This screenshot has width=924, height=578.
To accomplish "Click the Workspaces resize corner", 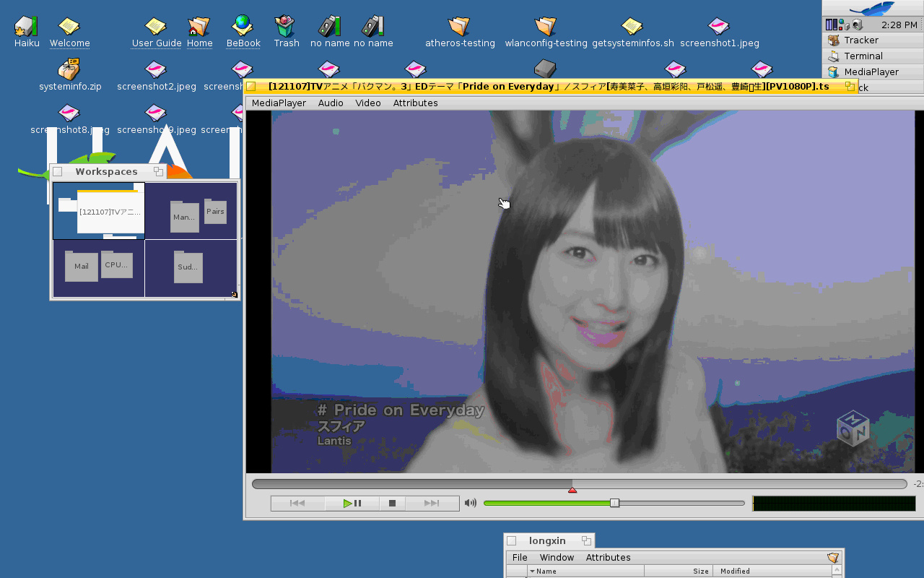I will coord(235,294).
